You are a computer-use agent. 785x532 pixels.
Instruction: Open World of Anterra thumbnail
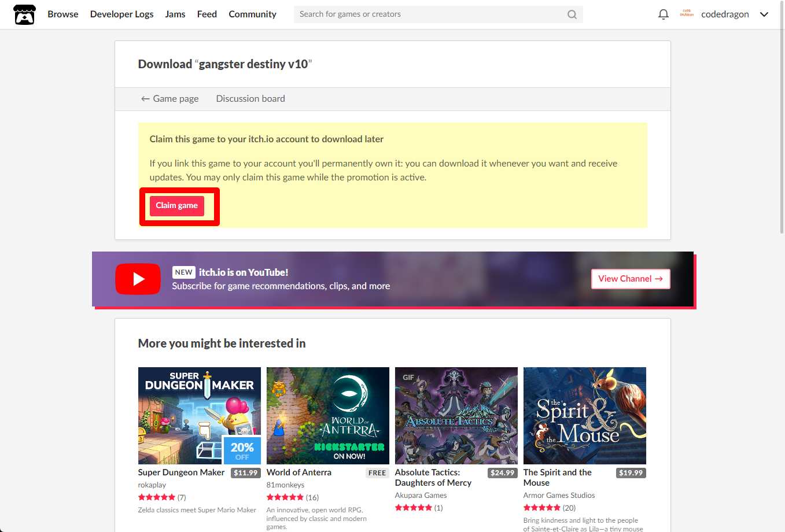click(x=328, y=416)
